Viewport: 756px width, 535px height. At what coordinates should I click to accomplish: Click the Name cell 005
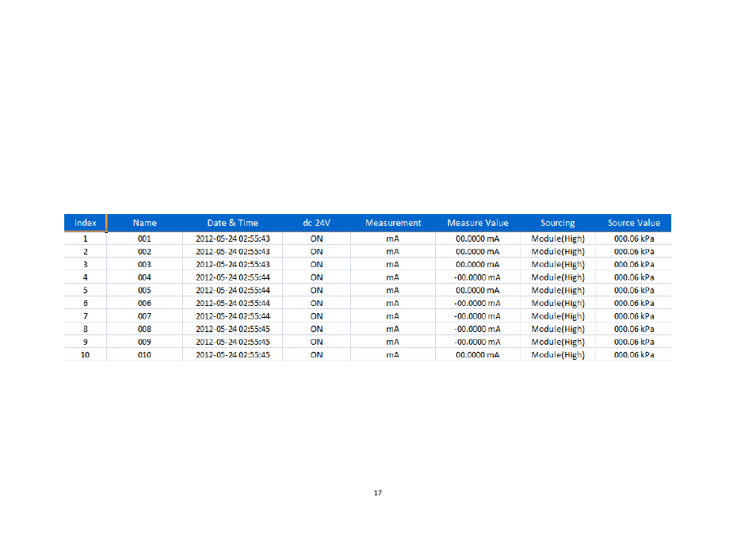point(145,290)
